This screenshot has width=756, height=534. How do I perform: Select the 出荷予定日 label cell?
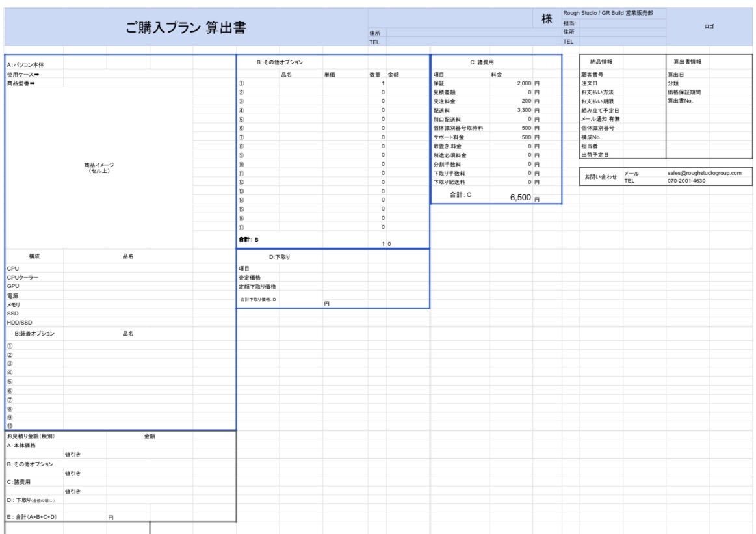pos(595,155)
